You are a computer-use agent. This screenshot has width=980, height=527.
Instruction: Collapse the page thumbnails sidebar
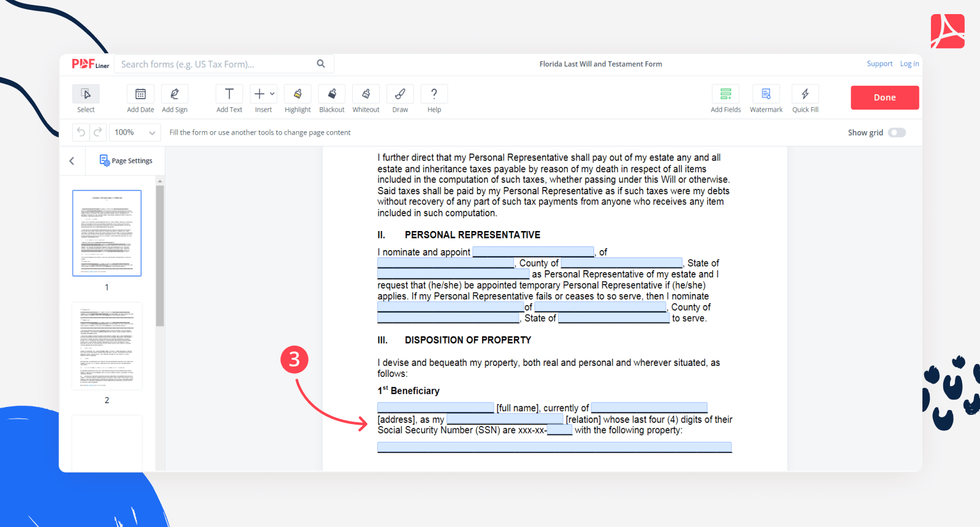coord(72,161)
